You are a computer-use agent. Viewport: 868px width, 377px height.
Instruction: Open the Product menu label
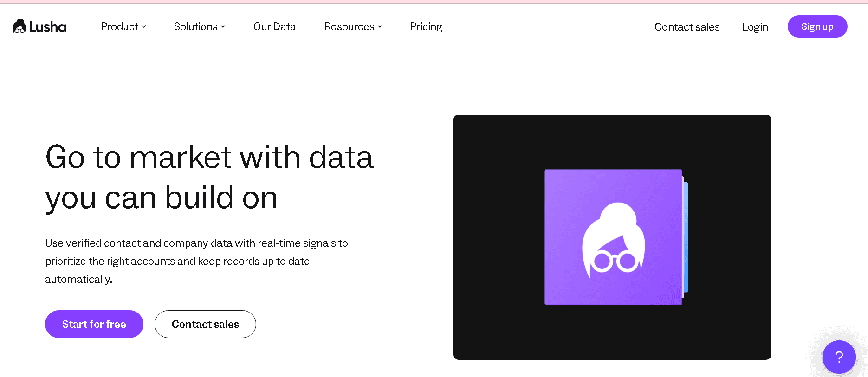pyautogui.click(x=120, y=27)
